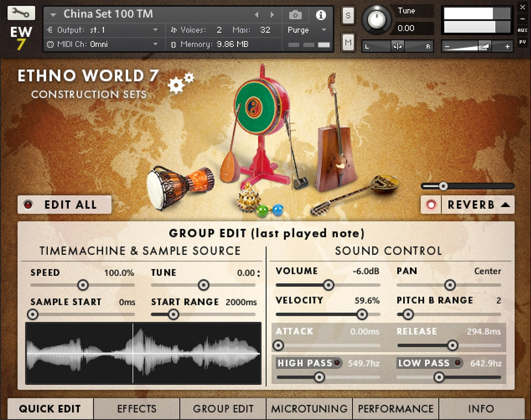Toggle the Reverb power button
This screenshot has width=531, height=420.
(431, 205)
